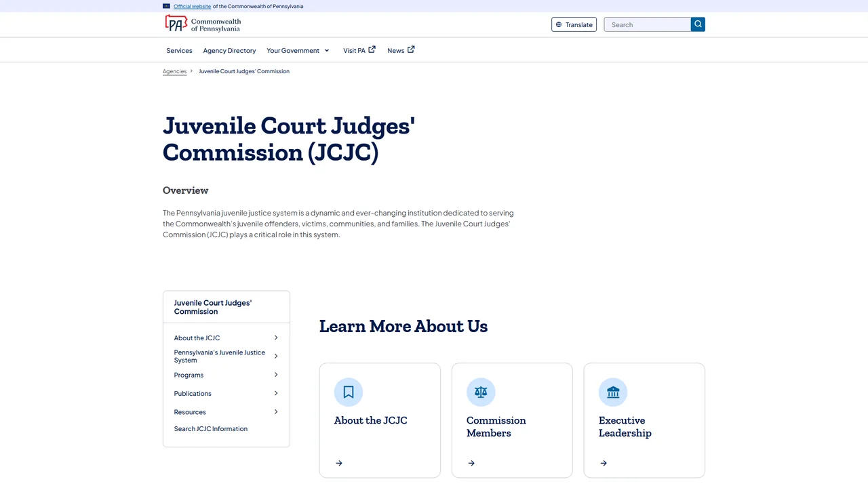Open the Commission Members card title
The height and width of the screenshot is (488, 868).
click(x=496, y=426)
